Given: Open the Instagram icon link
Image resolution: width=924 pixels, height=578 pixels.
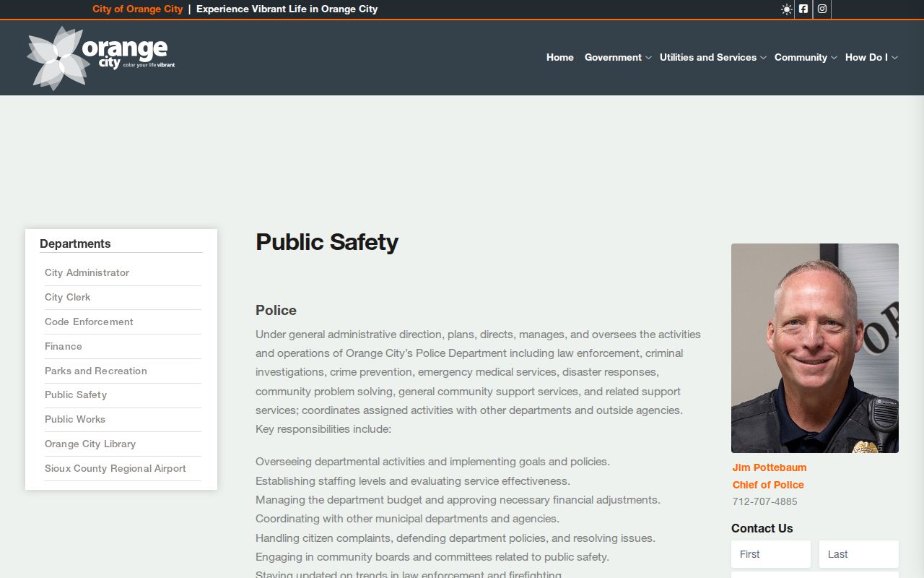Looking at the screenshot, I should 822,9.
